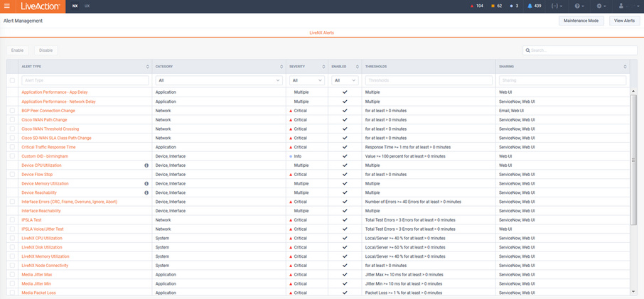
Task: Click the LiveAction logo
Action: 41,6
